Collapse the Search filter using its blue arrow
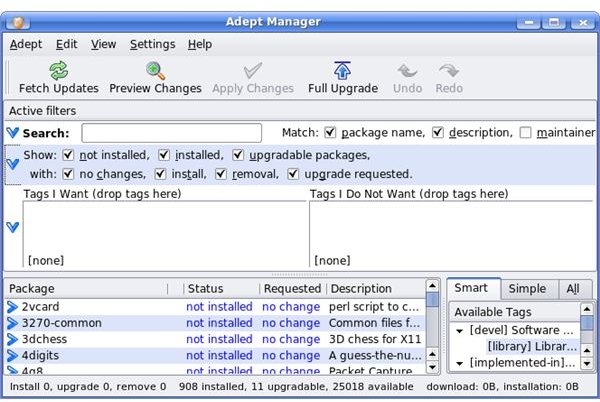 tap(13, 133)
